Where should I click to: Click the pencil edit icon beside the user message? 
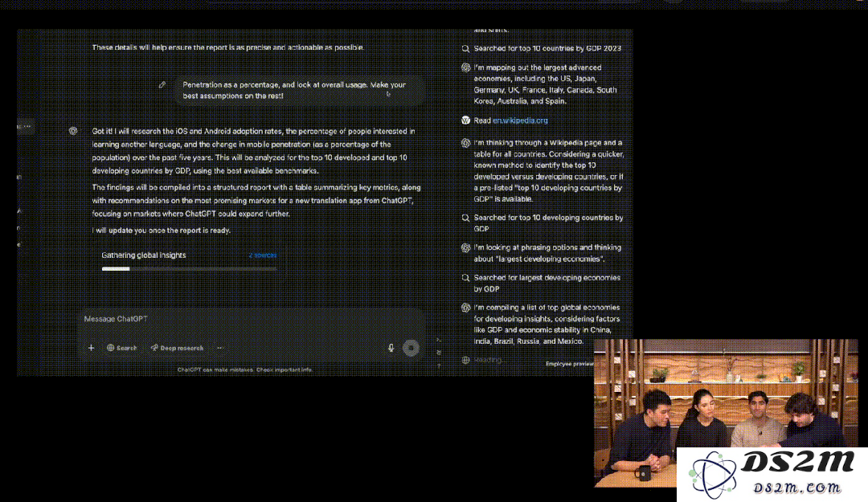[162, 84]
